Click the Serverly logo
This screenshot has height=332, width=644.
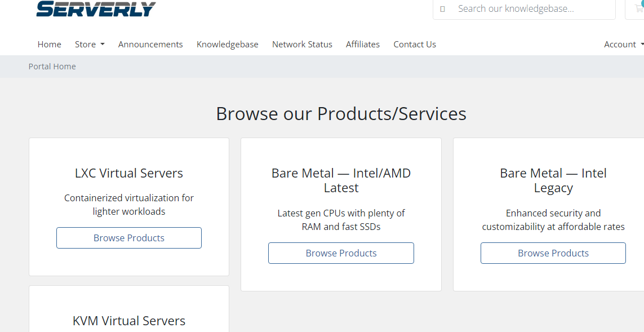pos(96,8)
